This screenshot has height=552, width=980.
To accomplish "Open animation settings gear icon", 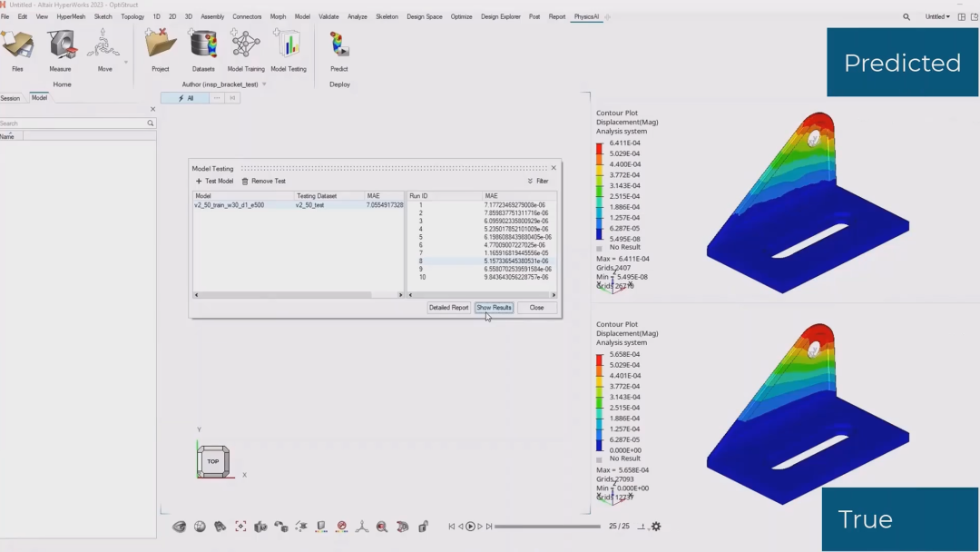I will click(656, 527).
